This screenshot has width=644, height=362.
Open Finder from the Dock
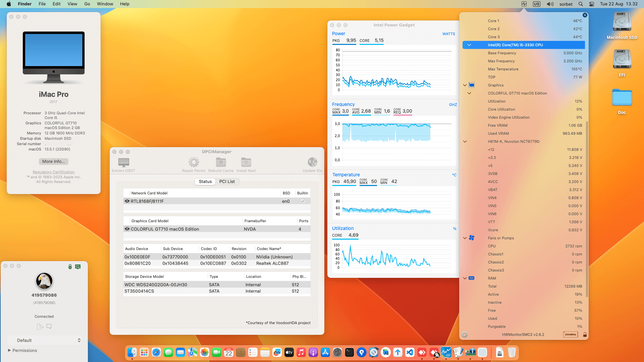click(x=132, y=352)
